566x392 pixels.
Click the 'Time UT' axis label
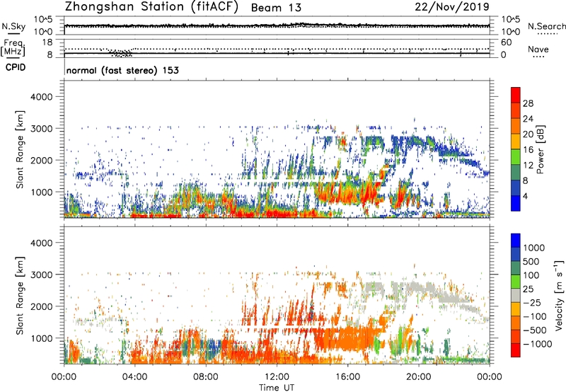click(x=276, y=388)
